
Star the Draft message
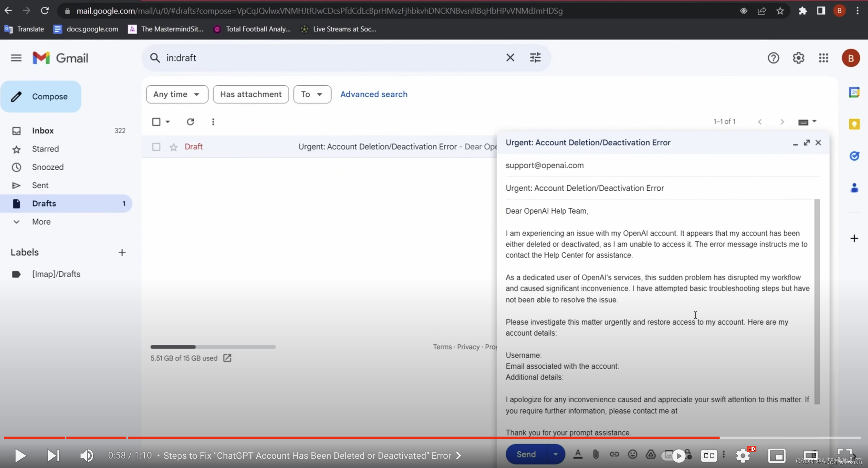point(173,147)
